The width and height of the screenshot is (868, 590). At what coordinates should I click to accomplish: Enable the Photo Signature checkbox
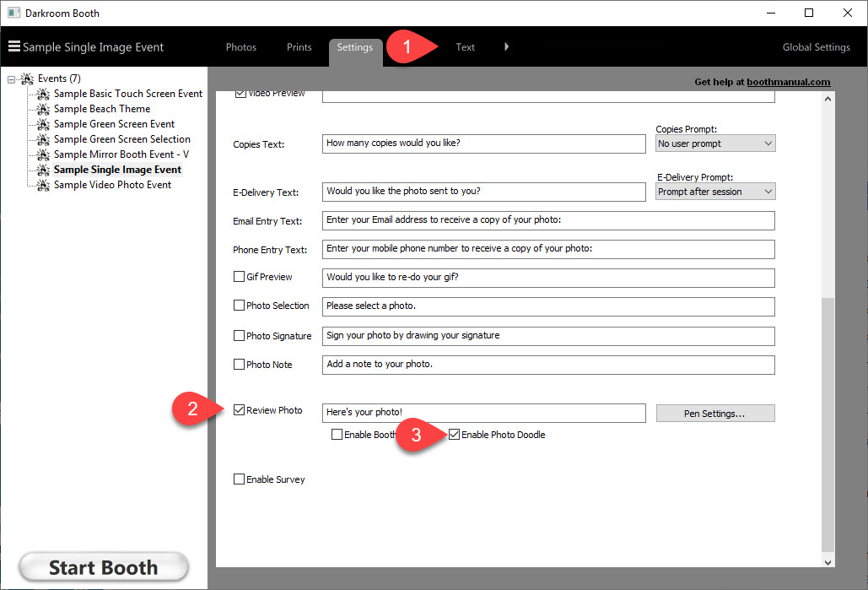(240, 336)
